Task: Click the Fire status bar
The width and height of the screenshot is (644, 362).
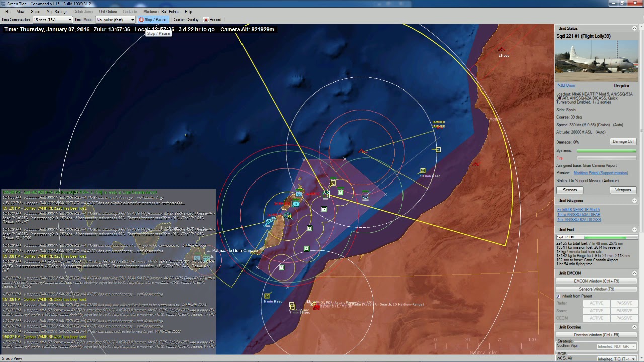Action: coord(606,158)
